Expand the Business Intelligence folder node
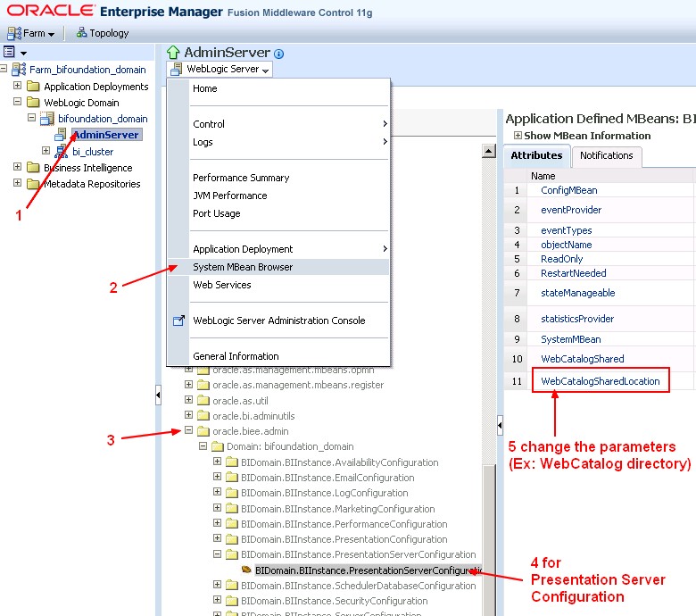 17,168
